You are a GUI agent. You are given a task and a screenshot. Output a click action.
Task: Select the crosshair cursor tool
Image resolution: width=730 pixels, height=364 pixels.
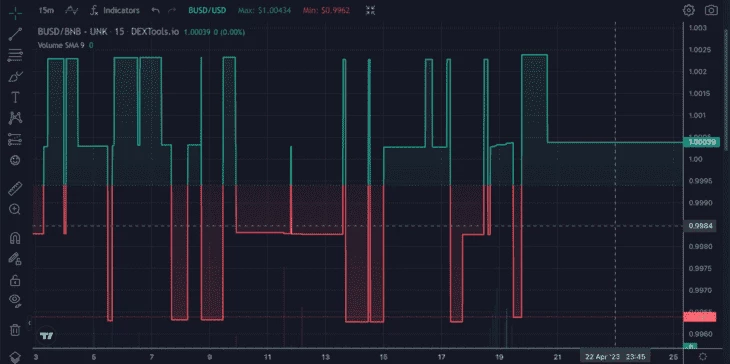[x=15, y=12]
